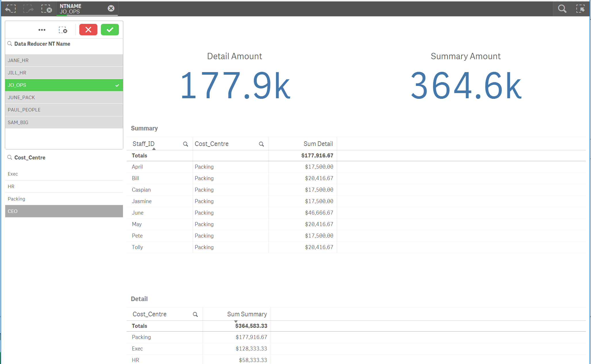Select SAM_BIG in listbox
The height and width of the screenshot is (364, 591).
tap(64, 122)
